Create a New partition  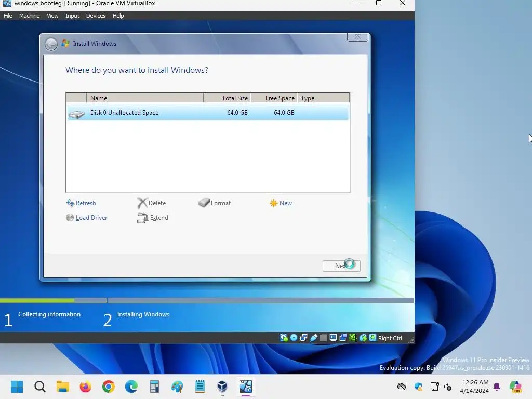click(281, 203)
